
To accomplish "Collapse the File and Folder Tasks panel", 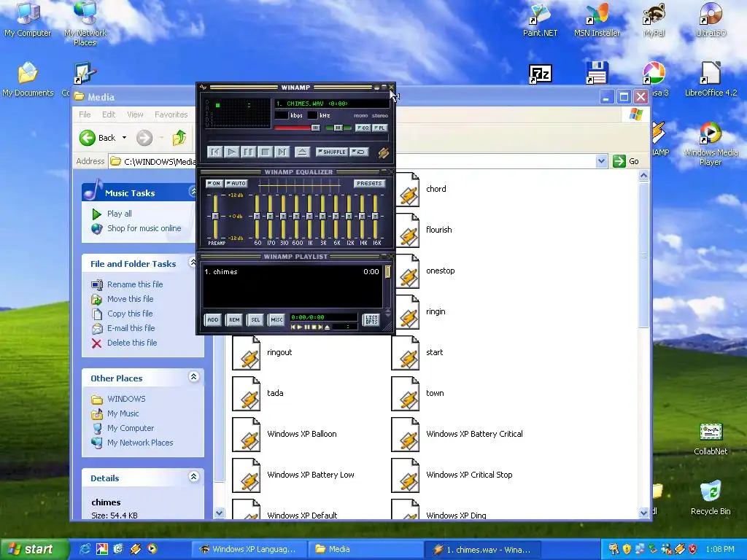I will coord(193,262).
